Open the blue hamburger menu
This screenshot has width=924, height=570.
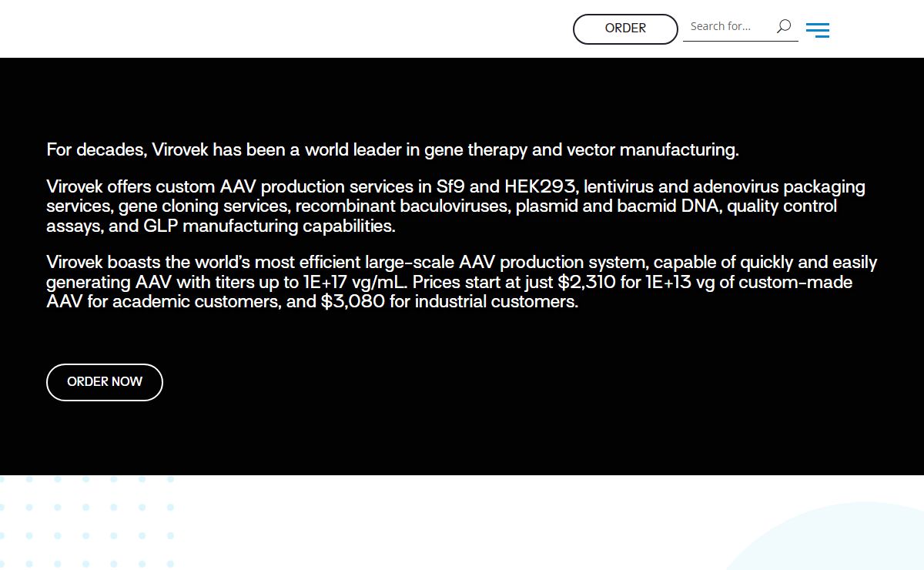(818, 30)
